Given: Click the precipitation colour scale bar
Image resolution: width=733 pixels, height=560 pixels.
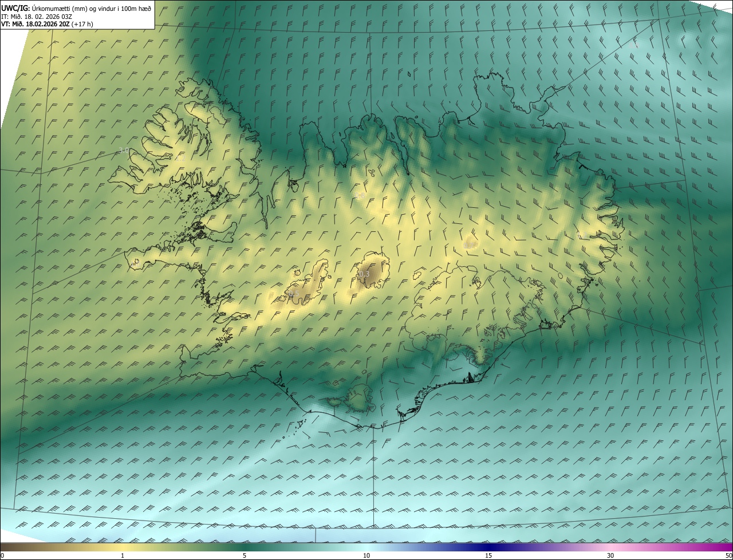Looking at the screenshot, I should coord(366,547).
